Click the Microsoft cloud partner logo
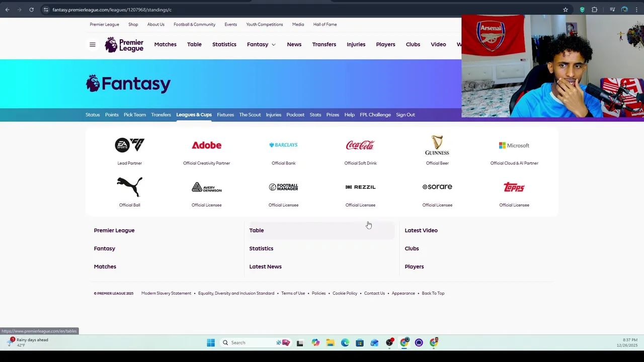This screenshot has height=362, width=644. pos(514,145)
